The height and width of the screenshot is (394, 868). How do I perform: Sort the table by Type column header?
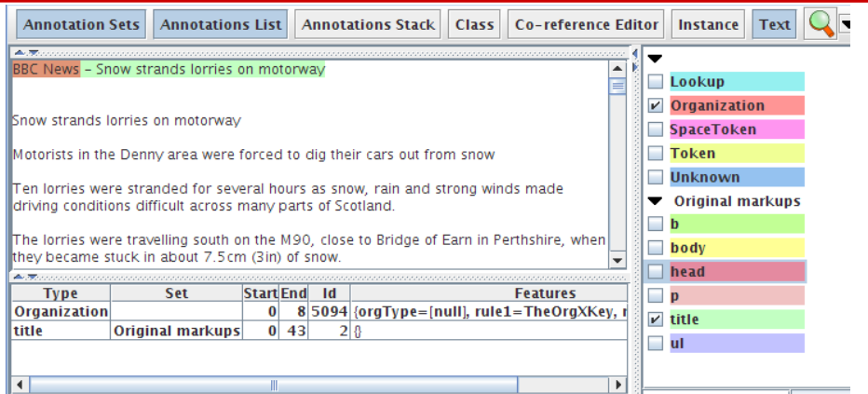coord(61,293)
